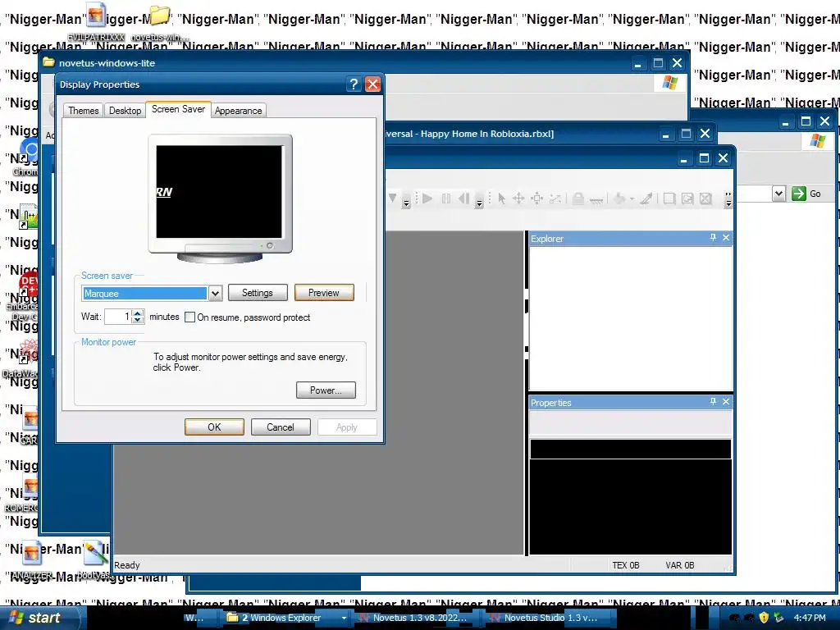Select the Move tool in Studio toolbar
840x630 pixels.
518,199
